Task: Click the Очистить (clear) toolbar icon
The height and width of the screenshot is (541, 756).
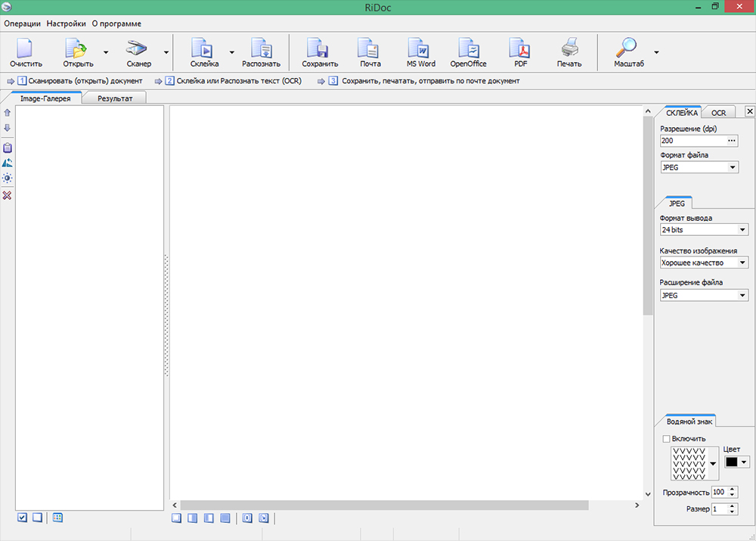Action: [x=26, y=50]
